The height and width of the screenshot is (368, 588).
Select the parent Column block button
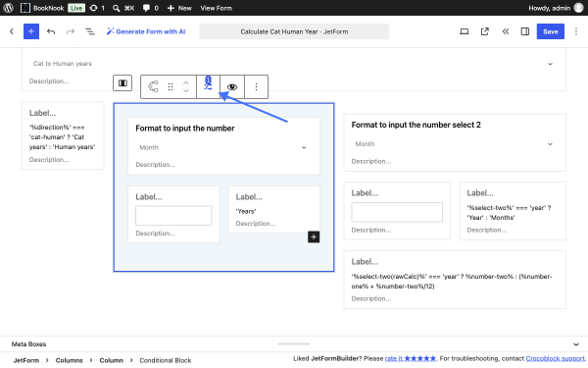(122, 83)
